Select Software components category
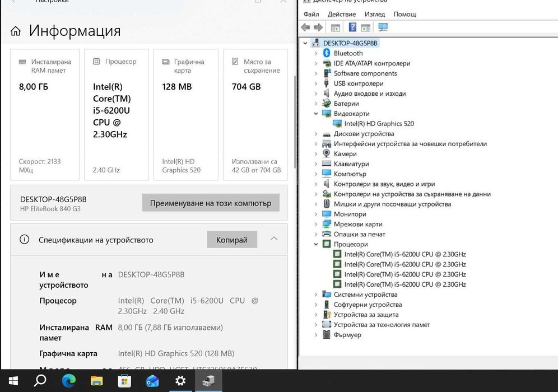Image resolution: width=558 pixels, height=392 pixels. 365,73
